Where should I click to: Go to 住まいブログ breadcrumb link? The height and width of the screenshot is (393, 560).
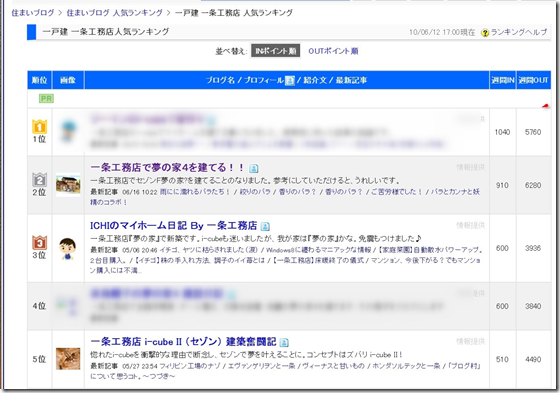32,13
